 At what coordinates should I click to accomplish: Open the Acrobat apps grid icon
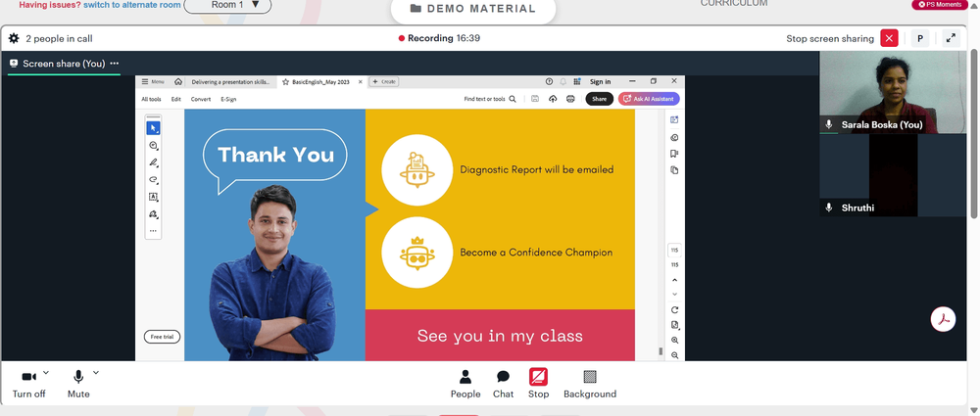[577, 82]
